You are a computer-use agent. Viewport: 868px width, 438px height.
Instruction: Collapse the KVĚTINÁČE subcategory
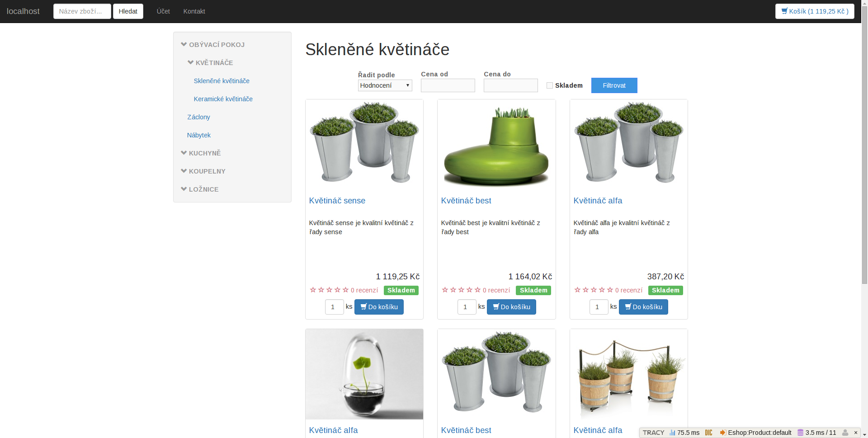tap(190, 62)
